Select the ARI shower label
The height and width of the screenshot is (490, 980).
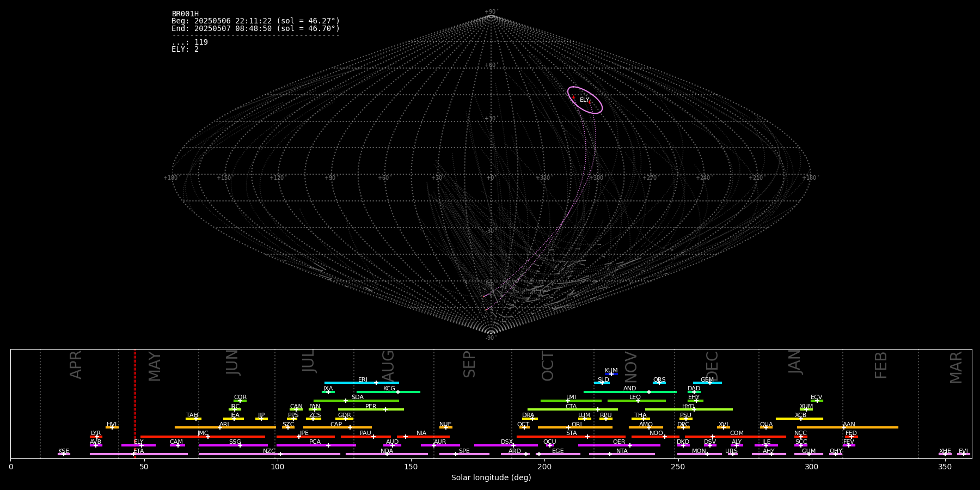point(224,424)
